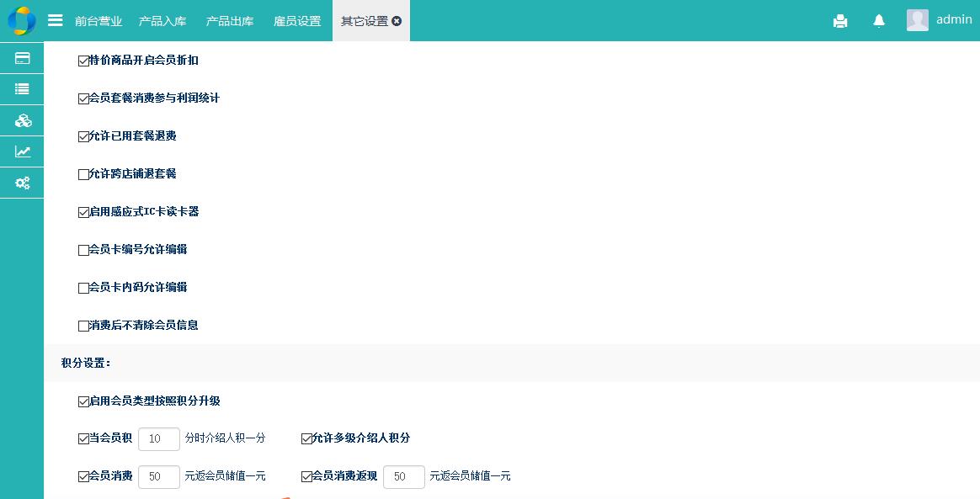The height and width of the screenshot is (499, 980).
Task: Toggle 允许多级介绍人积分 checkbox
Action: pos(306,438)
